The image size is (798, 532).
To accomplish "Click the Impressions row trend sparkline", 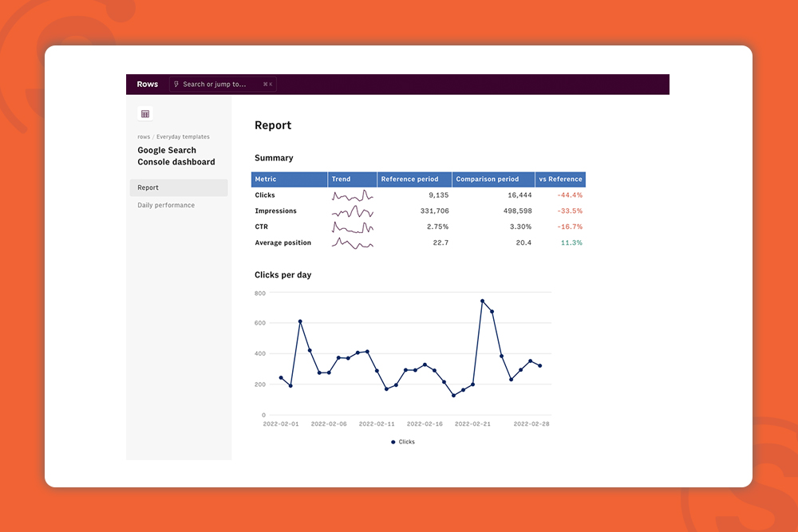I will (x=352, y=211).
